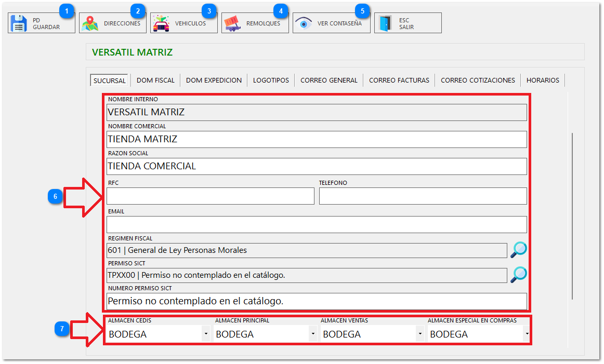The image size is (604, 364).
Task: Focus the Telefono text field
Action: tap(423, 196)
